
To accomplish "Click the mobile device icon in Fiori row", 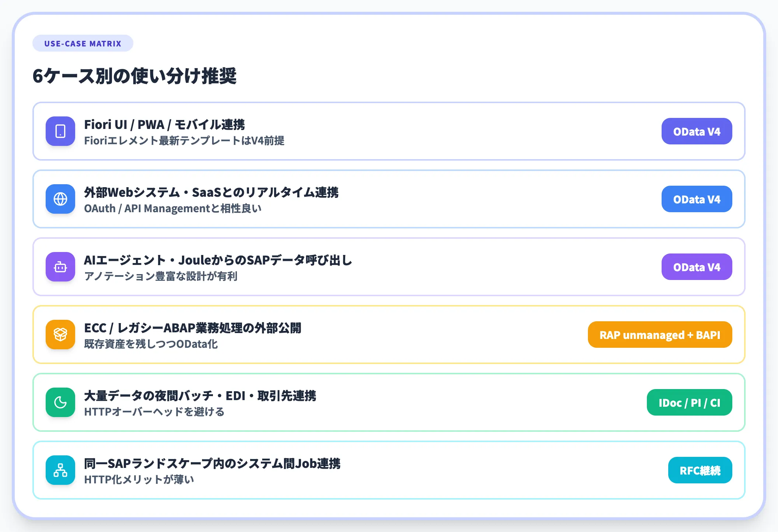I will (60, 131).
